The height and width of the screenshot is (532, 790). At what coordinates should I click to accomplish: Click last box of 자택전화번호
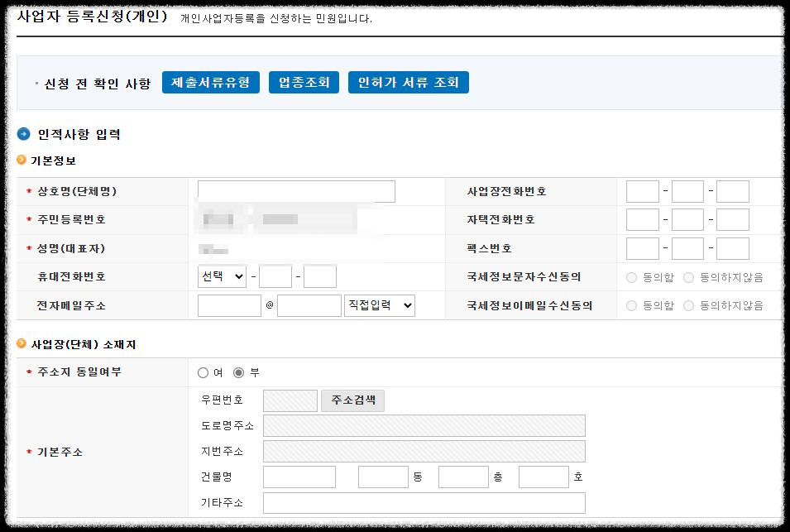coord(733,220)
